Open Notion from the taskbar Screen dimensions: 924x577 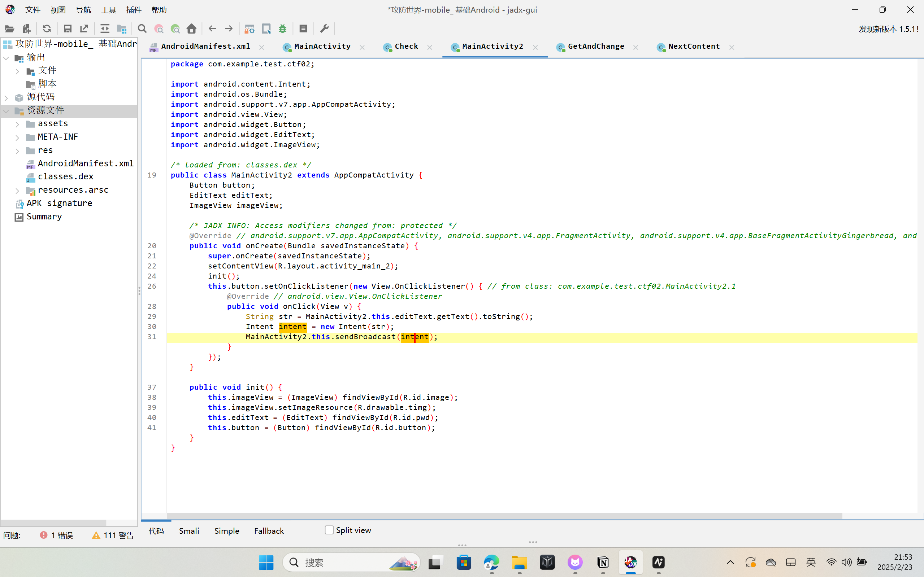tap(603, 562)
